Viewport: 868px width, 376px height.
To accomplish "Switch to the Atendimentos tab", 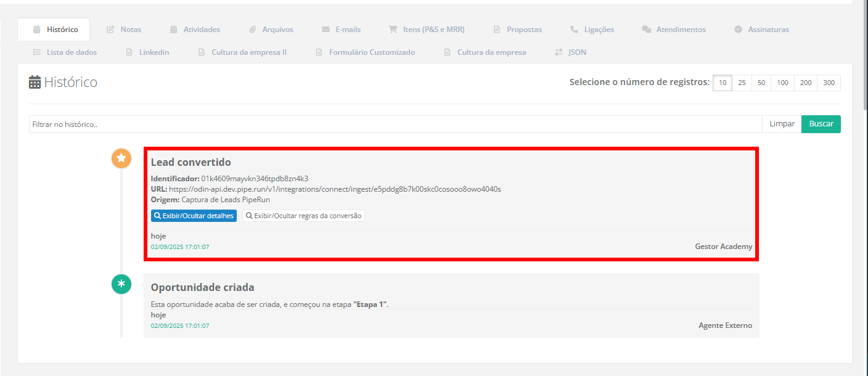I will click(674, 29).
